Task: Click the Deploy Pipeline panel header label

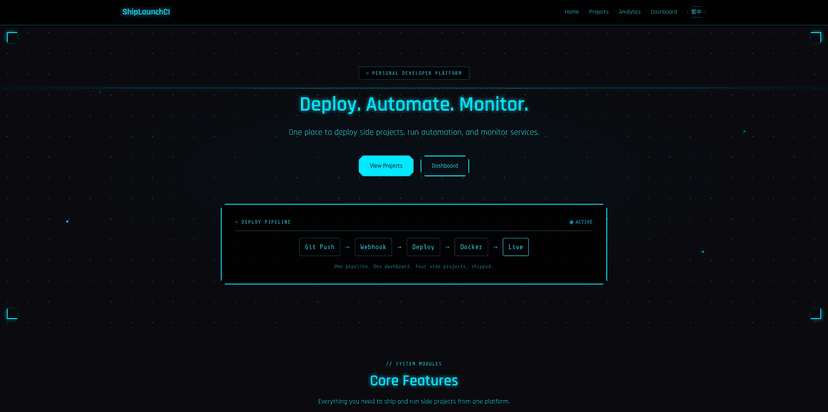Action: (264, 222)
